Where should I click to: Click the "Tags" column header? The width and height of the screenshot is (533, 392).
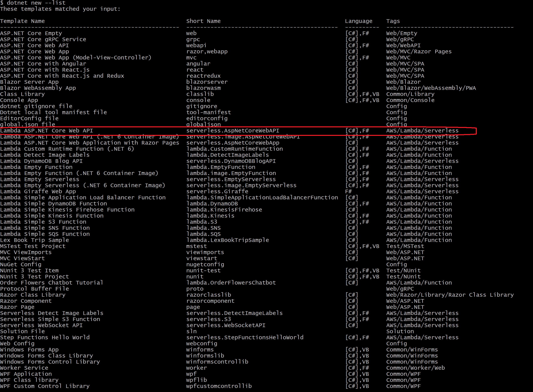(x=393, y=21)
